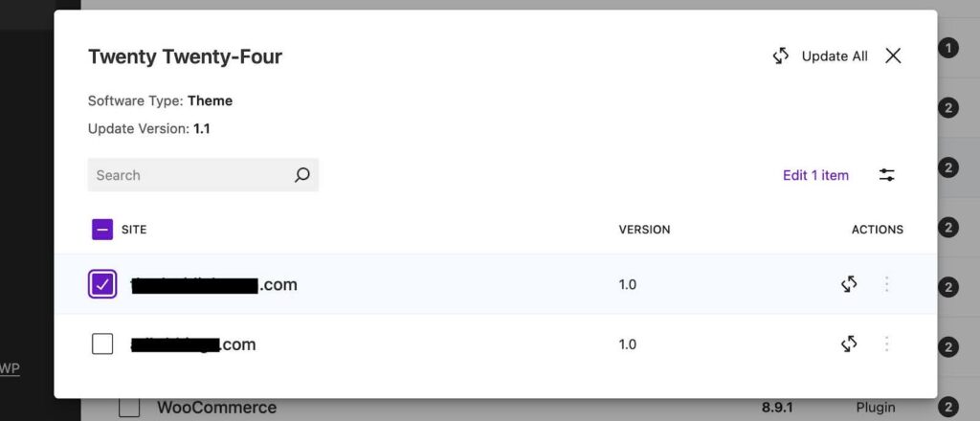Click the WooCommerce row count badge
Viewport: 980px width, 421px height.
coord(947,408)
